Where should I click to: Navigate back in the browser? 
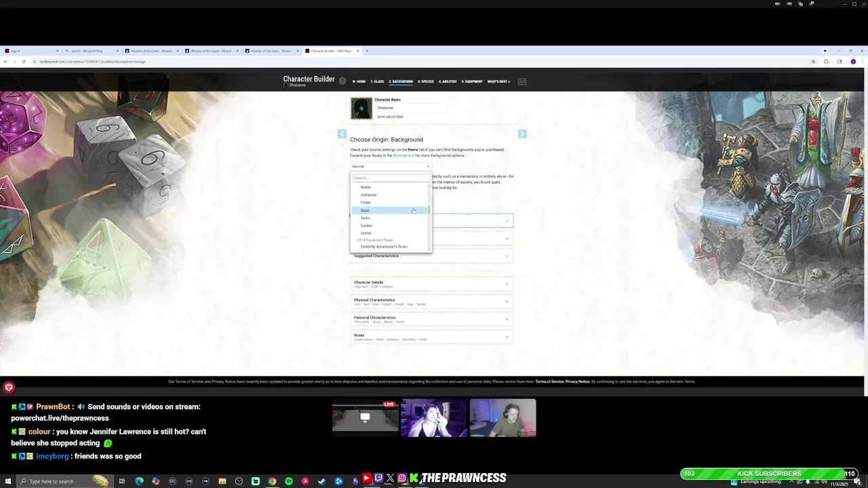(5, 62)
